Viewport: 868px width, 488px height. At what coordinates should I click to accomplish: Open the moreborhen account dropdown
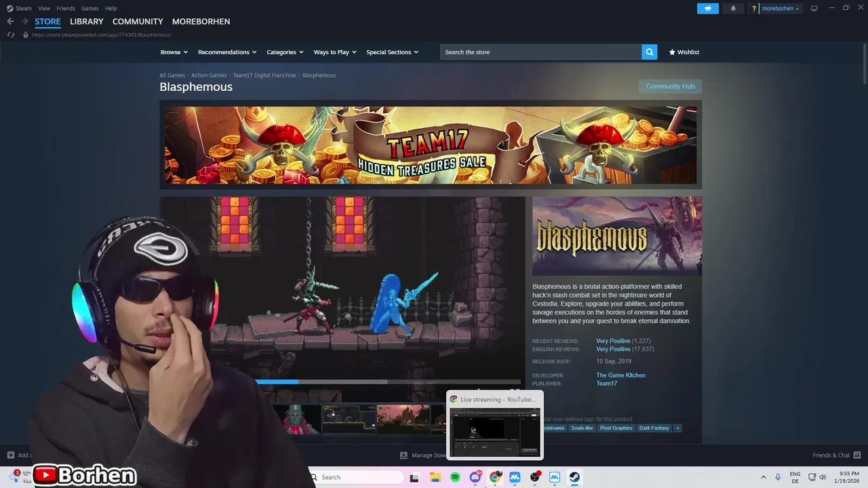[x=781, y=8]
